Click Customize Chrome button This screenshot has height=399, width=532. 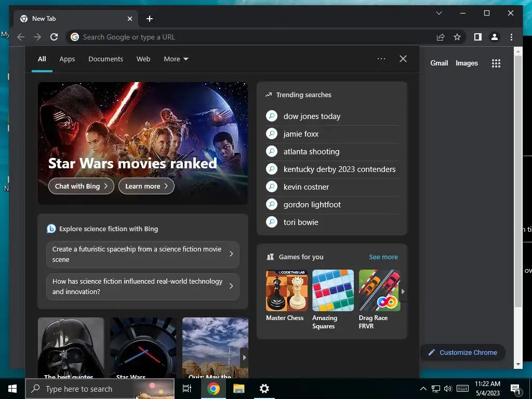click(463, 353)
